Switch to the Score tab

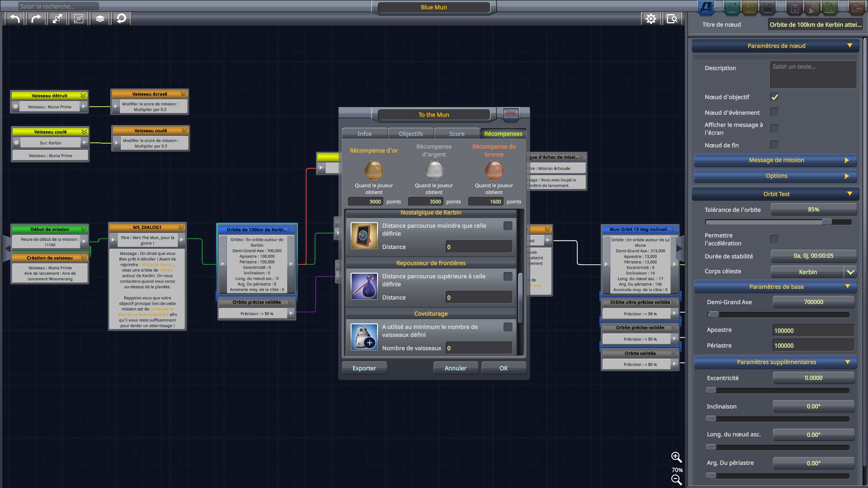(x=457, y=134)
